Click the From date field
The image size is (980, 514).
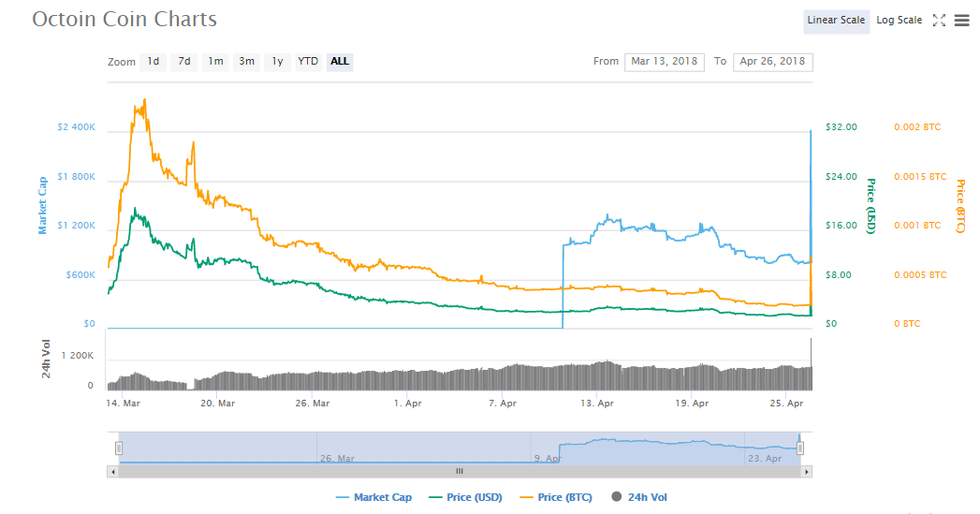pos(665,61)
